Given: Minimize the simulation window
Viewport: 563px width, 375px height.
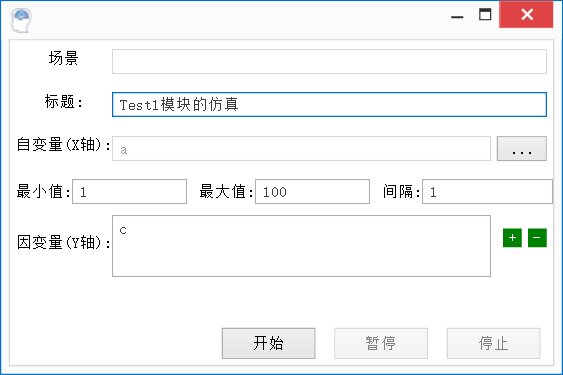Looking at the screenshot, I should pos(457,15).
